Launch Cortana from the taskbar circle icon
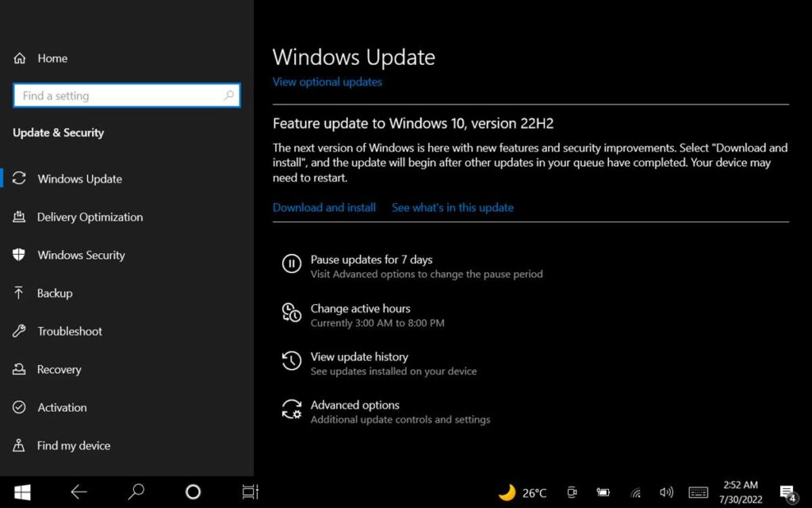The width and height of the screenshot is (812, 508). (193, 492)
